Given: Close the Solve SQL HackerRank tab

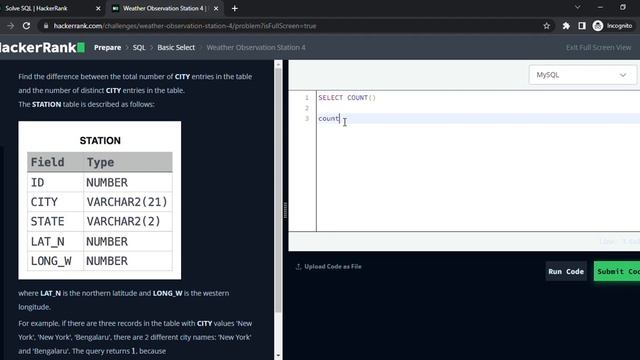Looking at the screenshot, I should [98, 8].
